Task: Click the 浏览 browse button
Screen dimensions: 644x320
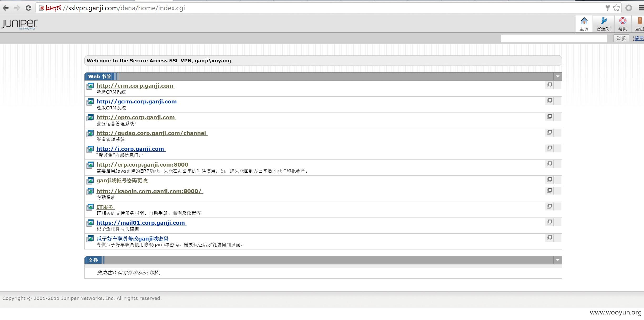Action: 621,38
